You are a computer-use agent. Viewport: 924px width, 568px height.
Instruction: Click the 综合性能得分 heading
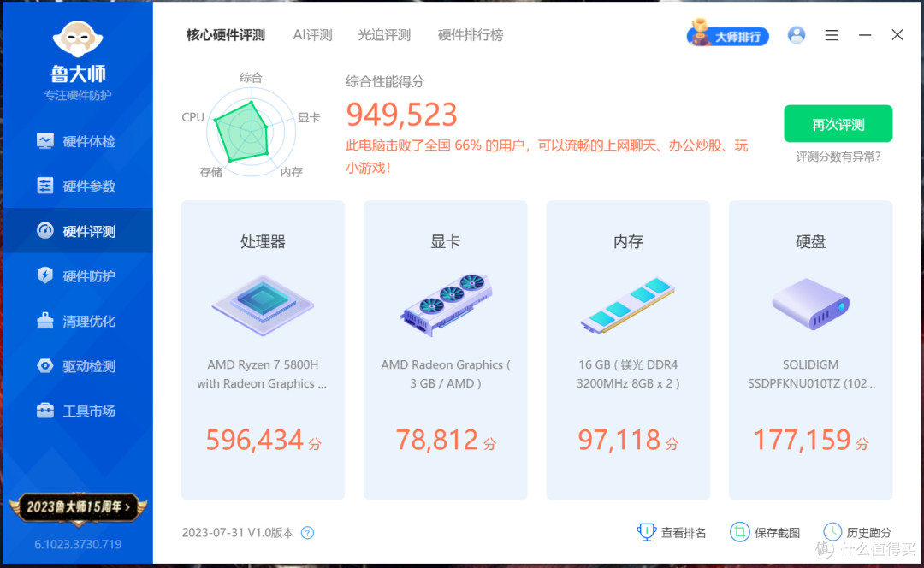pos(385,81)
